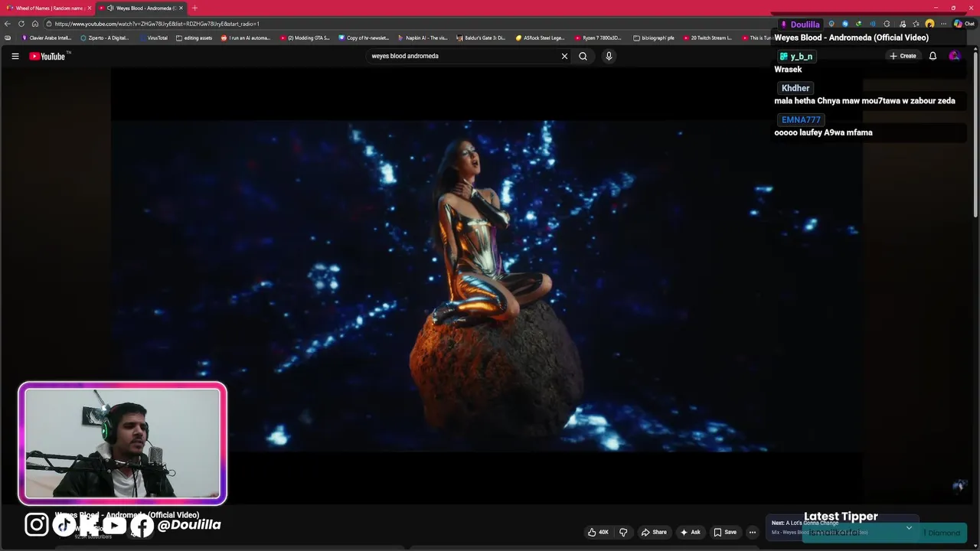Viewport: 980px width, 551px height.
Task: Open the YouTube hamburger guide menu
Action: 15,56
